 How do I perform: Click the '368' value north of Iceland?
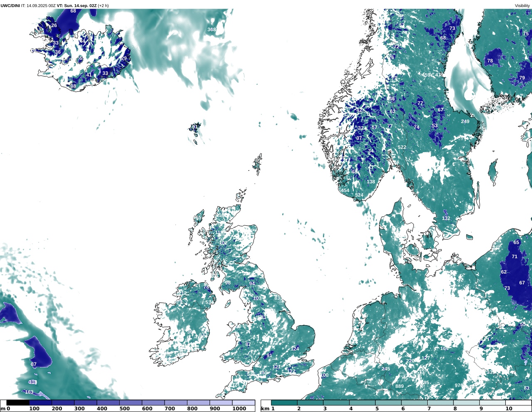click(212, 30)
